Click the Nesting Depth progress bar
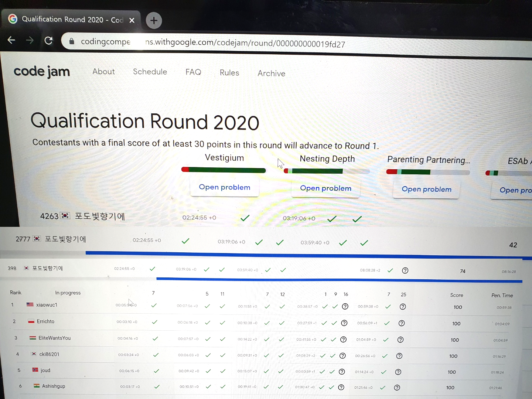The height and width of the screenshot is (399, 532). tap(327, 171)
